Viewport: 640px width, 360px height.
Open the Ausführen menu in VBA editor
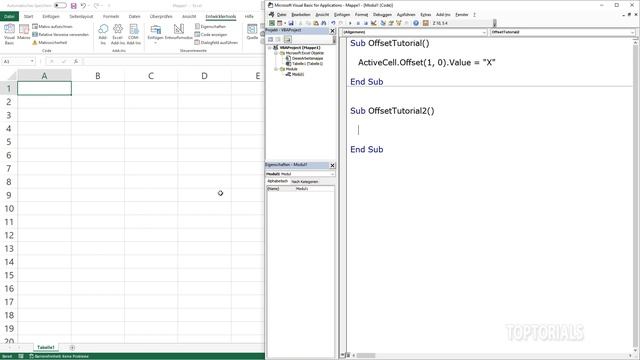(x=406, y=14)
